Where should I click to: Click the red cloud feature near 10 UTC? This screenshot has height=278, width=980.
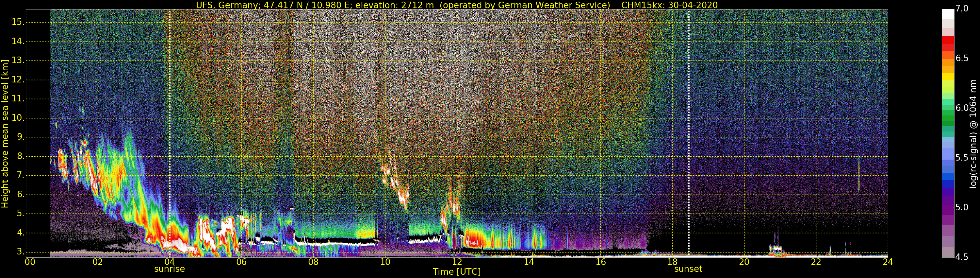pyautogui.click(x=395, y=181)
